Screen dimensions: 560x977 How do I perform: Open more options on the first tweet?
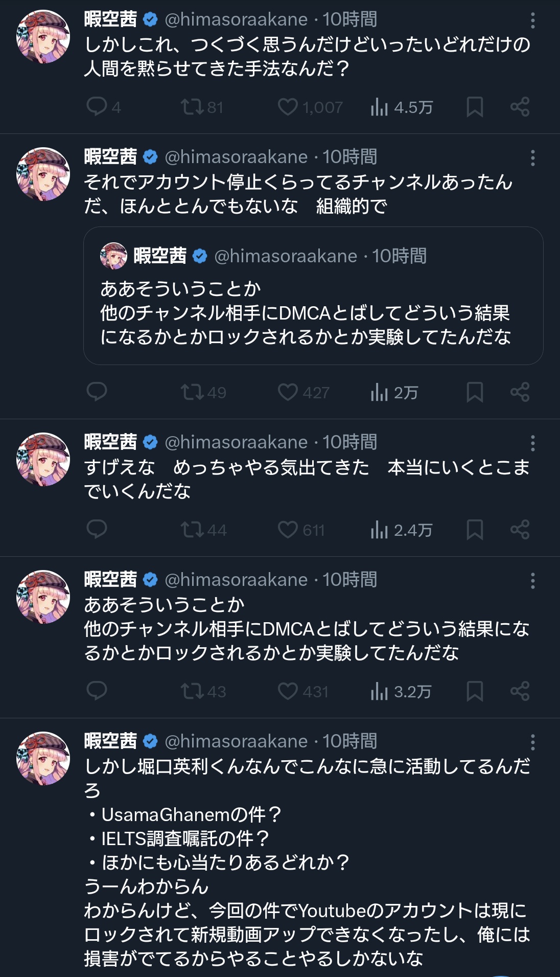click(532, 20)
